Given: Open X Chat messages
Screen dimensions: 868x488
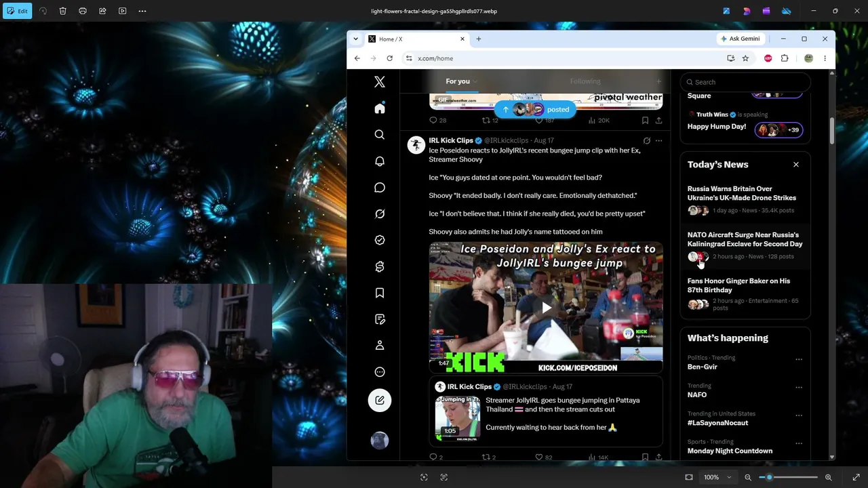Looking at the screenshot, I should tap(380, 188).
